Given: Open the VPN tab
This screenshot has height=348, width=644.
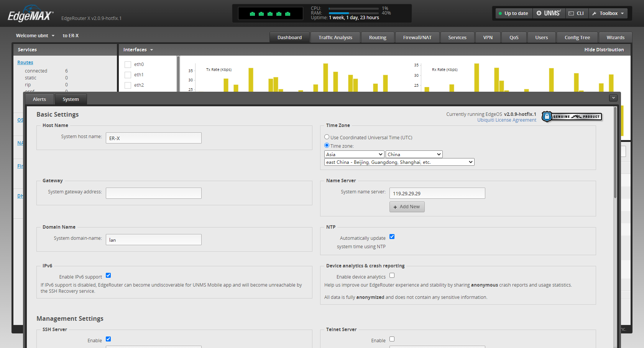Looking at the screenshot, I should [x=488, y=38].
